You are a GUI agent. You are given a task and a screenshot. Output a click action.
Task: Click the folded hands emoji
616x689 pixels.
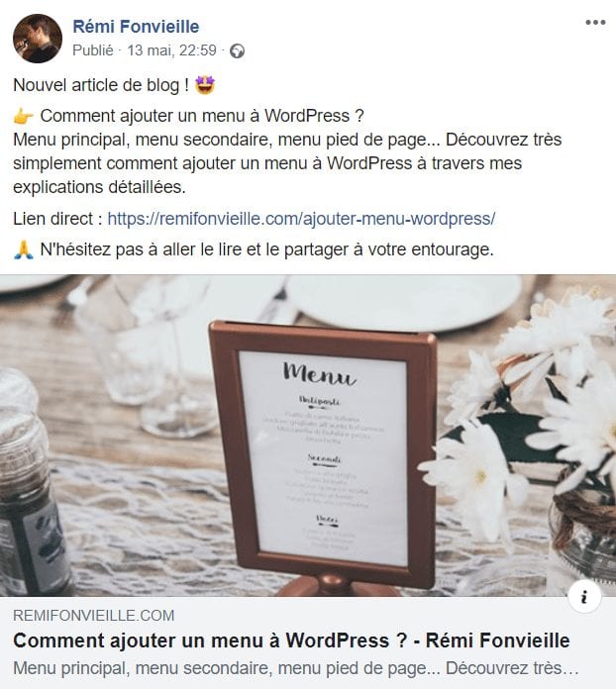24,249
